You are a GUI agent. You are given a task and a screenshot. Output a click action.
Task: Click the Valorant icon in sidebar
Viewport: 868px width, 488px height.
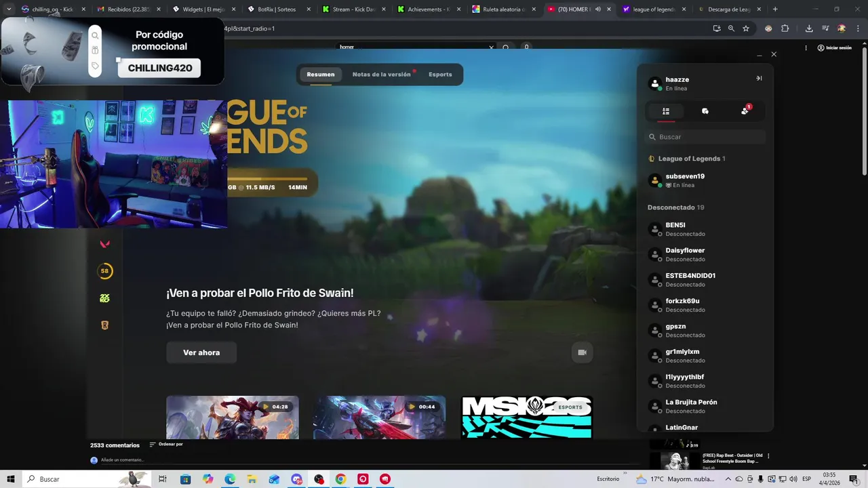[104, 244]
